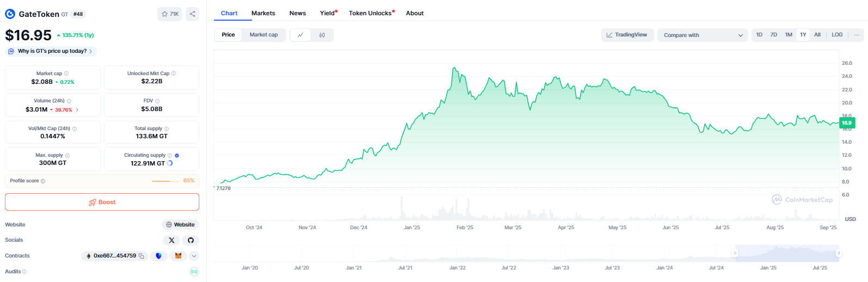
Task: Toggle the LOG scale option
Action: 837,35
